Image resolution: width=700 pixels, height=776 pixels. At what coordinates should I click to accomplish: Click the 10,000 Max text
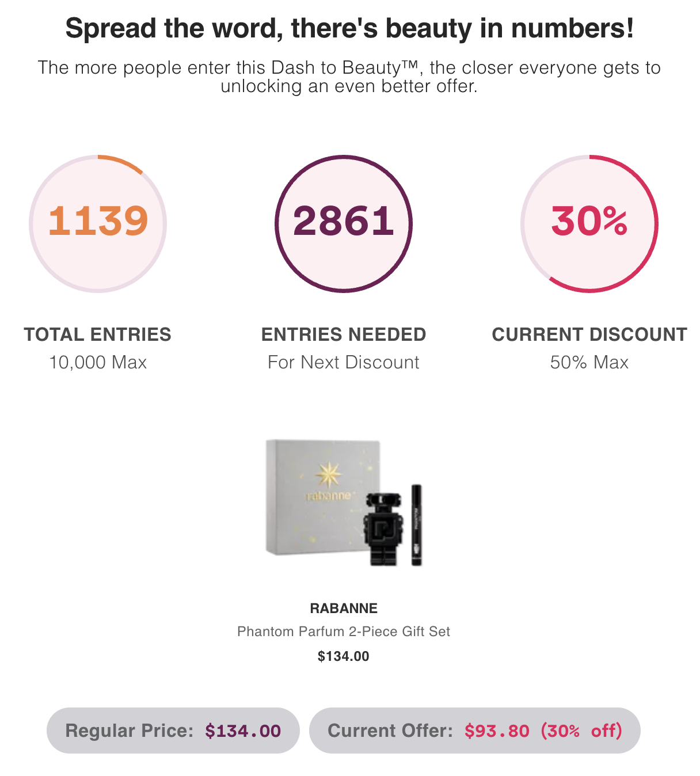(x=98, y=363)
